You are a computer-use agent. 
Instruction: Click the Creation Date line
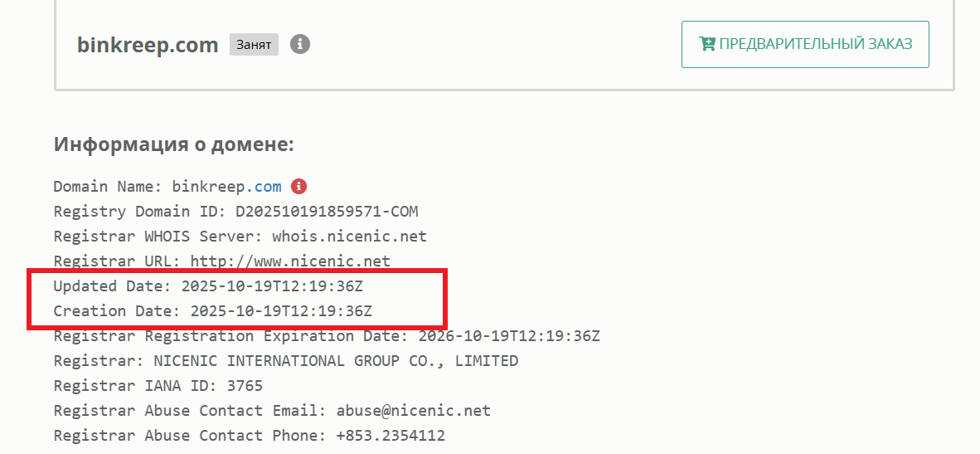[x=213, y=311]
